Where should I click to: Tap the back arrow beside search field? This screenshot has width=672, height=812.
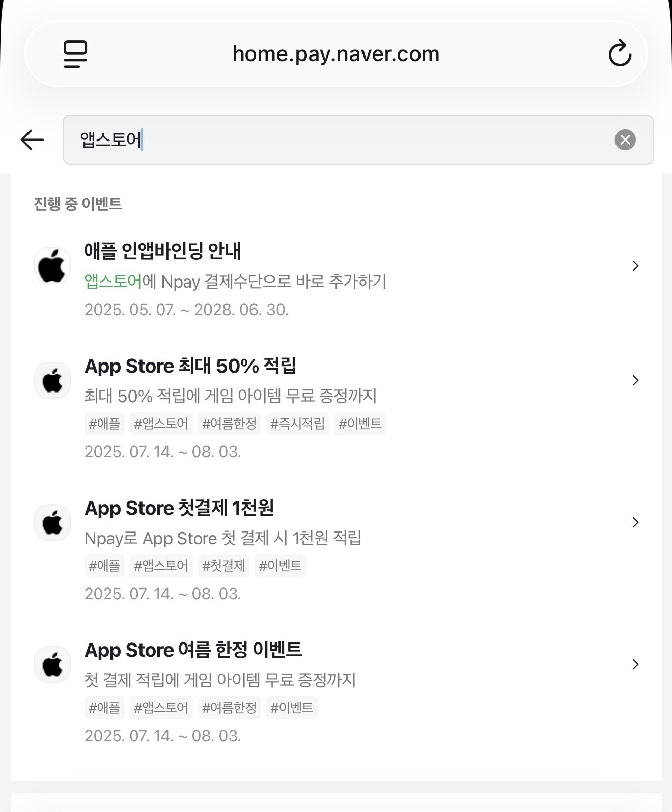(32, 139)
